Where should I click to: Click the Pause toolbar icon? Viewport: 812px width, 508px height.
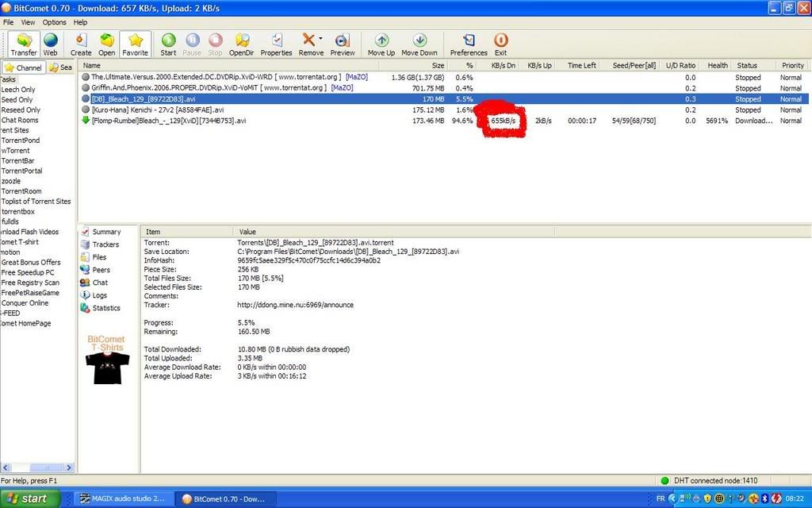pyautogui.click(x=192, y=44)
